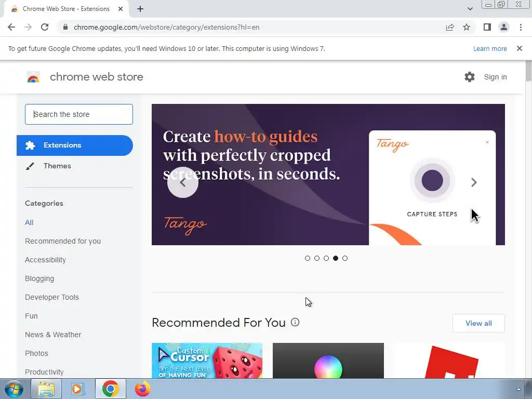Show hidden system tray icons
Viewport: 532px width, 399px height.
[x=518, y=389]
